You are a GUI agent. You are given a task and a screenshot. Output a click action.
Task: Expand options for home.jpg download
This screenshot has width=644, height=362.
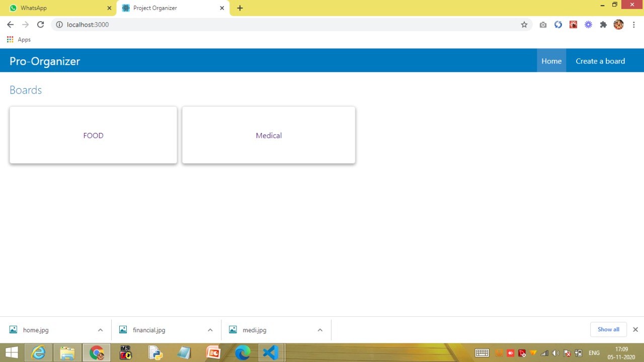coord(100,330)
